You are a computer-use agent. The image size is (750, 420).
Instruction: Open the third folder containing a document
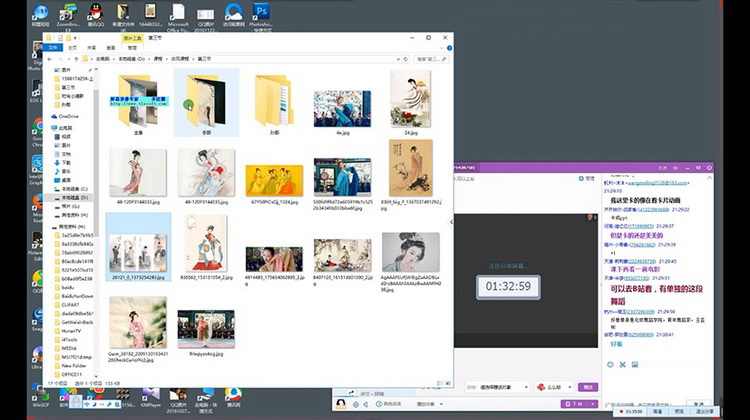tap(274, 103)
